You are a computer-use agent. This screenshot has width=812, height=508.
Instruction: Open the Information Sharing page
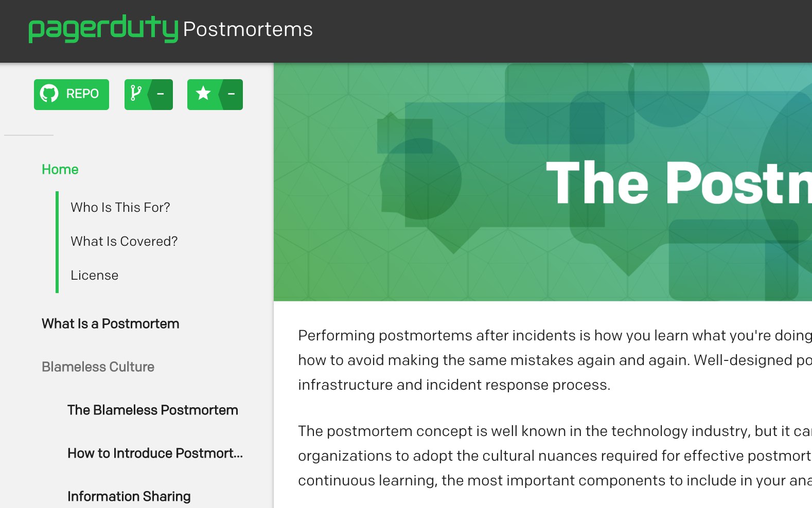(129, 496)
